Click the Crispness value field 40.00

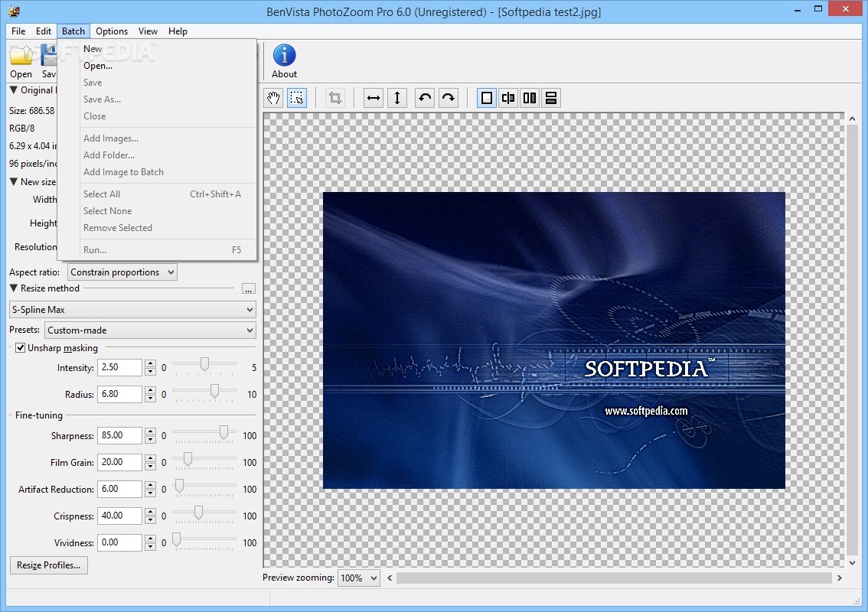pos(119,516)
